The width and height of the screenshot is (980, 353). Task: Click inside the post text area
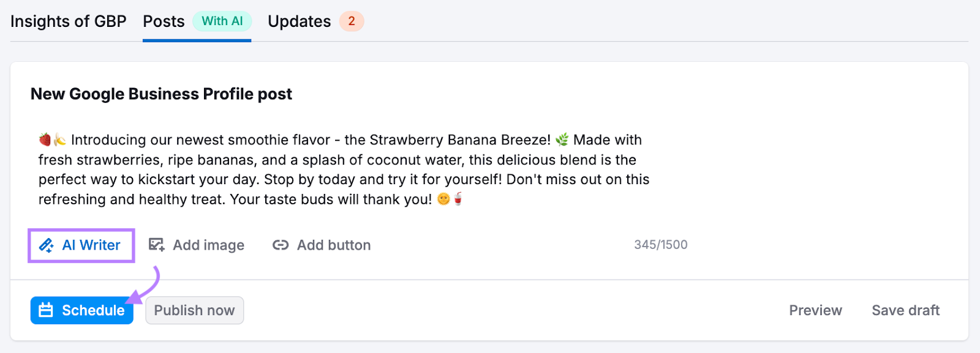tap(343, 169)
